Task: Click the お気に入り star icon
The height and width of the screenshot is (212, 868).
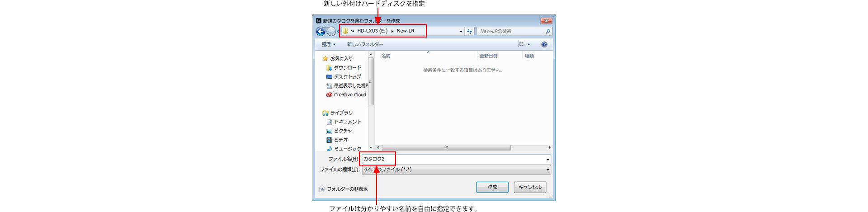Action: point(325,58)
